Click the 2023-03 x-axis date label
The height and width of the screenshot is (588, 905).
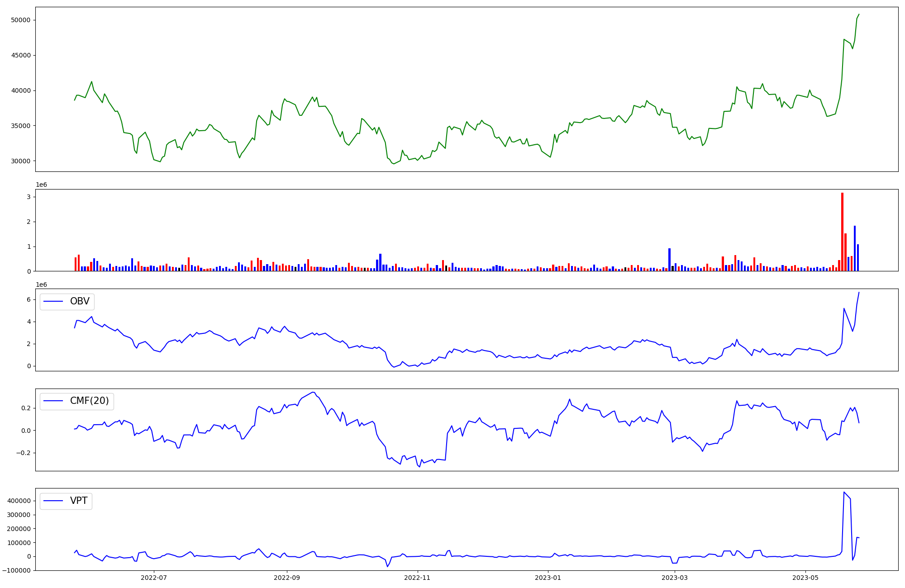point(675,578)
